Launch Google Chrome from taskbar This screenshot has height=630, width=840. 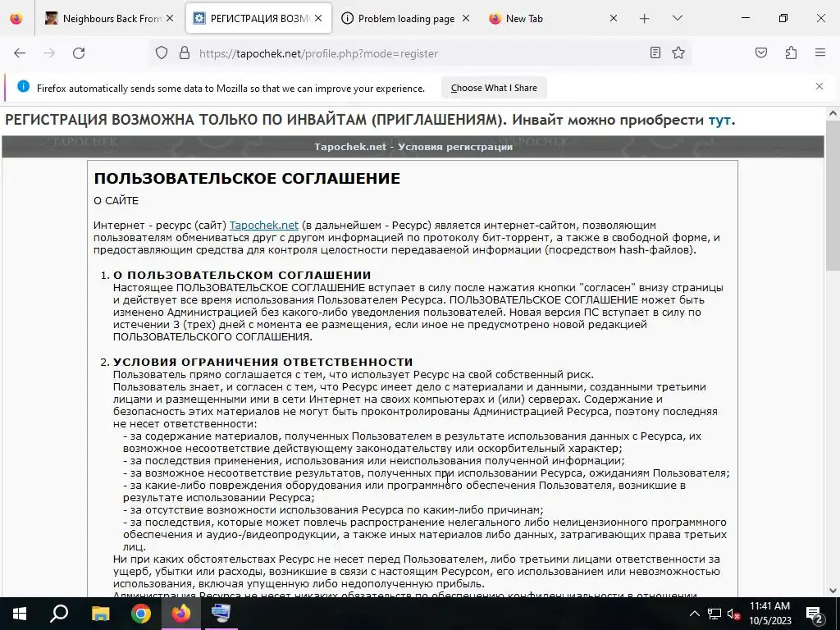pyautogui.click(x=141, y=614)
